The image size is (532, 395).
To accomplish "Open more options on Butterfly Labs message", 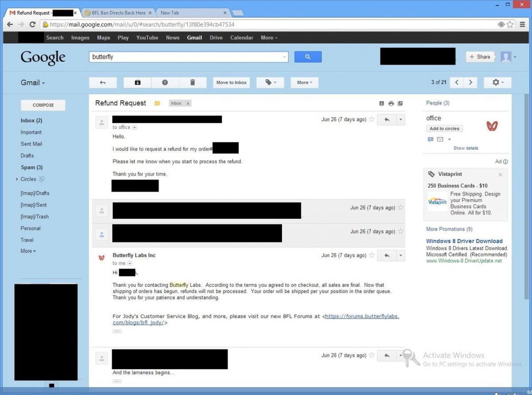I will 400,255.
